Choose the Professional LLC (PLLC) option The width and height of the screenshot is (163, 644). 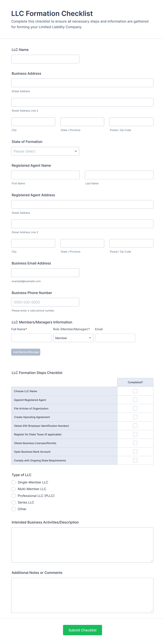click(13, 496)
